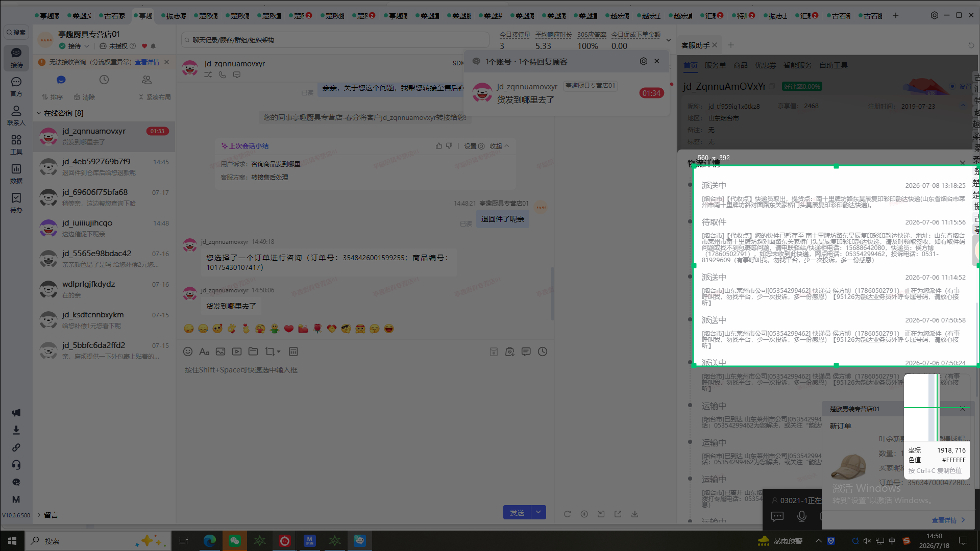Open the Aa font settings tool
This screenshot has height=551, width=980.
pos(204,352)
